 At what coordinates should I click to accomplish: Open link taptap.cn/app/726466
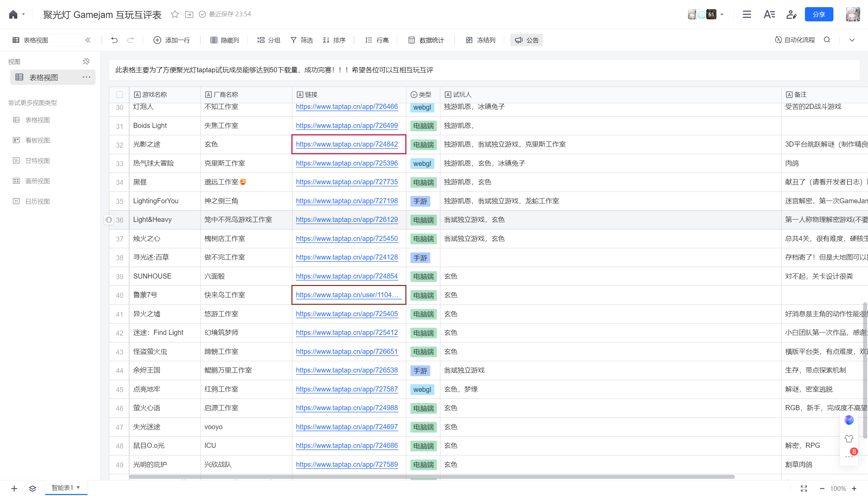(347, 106)
